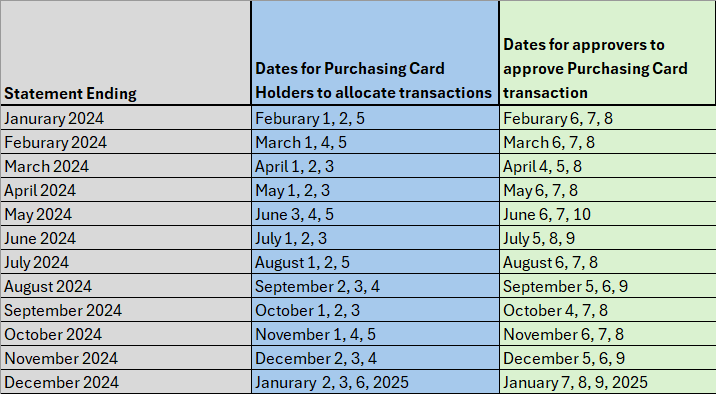Click the December 2024 statement cell
This screenshot has width=716, height=394.
point(126,382)
